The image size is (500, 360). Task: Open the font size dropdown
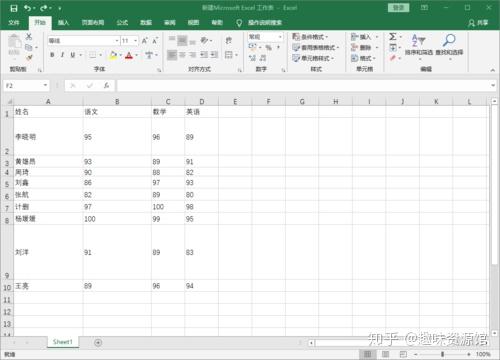point(135,41)
